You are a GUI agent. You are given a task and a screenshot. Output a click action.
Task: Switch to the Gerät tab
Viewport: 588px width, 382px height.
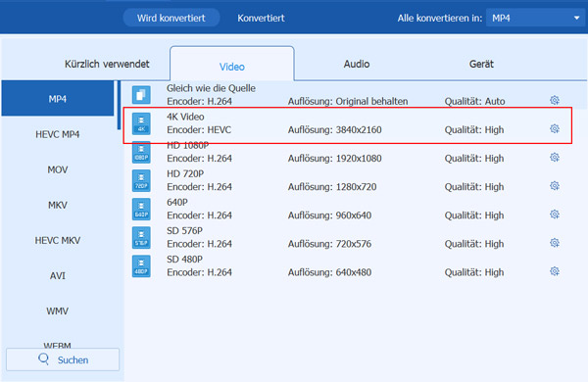point(481,64)
